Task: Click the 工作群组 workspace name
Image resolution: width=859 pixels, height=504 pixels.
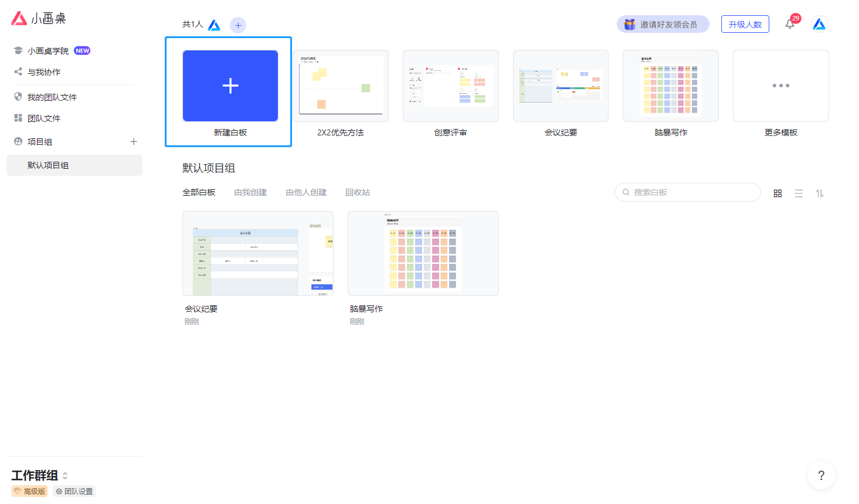Action: coord(35,475)
